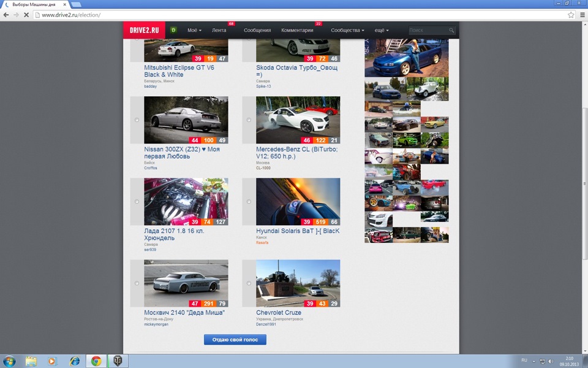The image size is (588, 368).
Task: Open media player taskbar icon
Action: tap(51, 361)
